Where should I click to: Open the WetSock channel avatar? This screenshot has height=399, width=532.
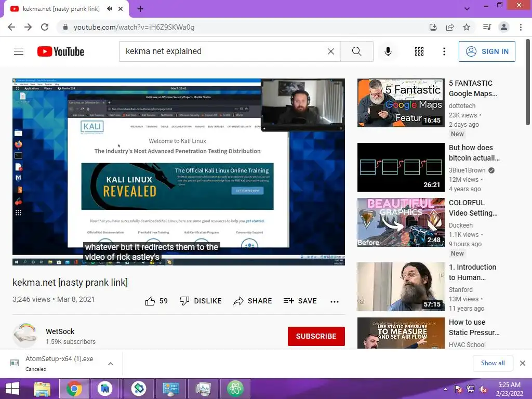pos(25,335)
